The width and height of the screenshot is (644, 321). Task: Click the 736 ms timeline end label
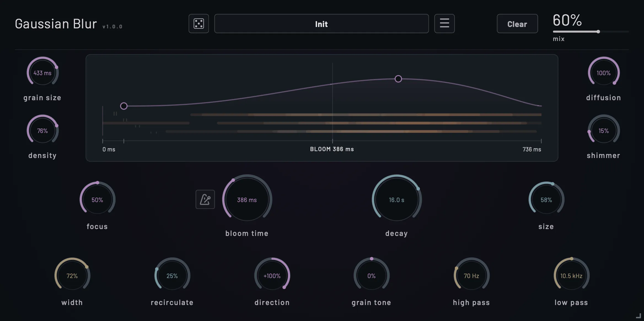(532, 149)
